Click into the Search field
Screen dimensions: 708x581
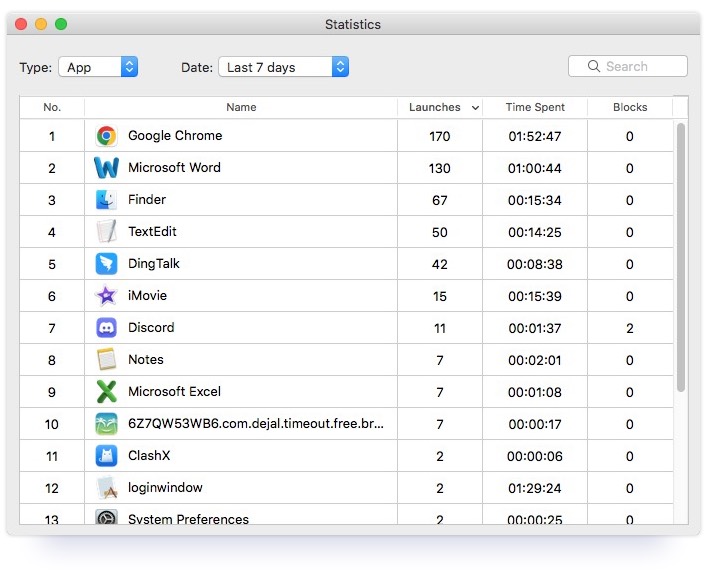628,66
